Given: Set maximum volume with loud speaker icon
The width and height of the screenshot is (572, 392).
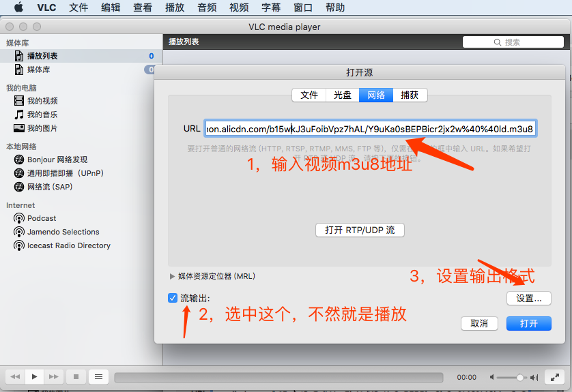Looking at the screenshot, I should coord(534,378).
